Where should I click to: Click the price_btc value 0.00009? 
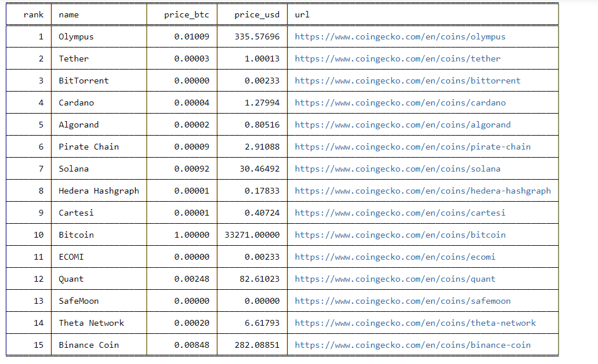click(191, 147)
